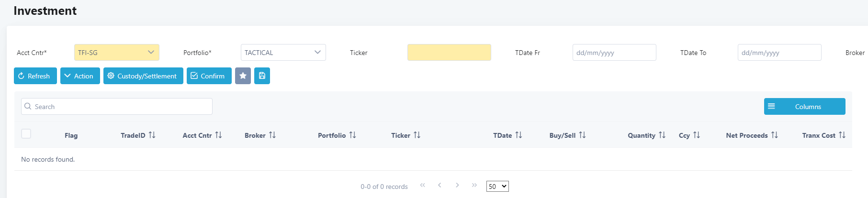Image resolution: width=868 pixels, height=198 pixels.
Task: Show the Columns chooser
Action: (805, 106)
